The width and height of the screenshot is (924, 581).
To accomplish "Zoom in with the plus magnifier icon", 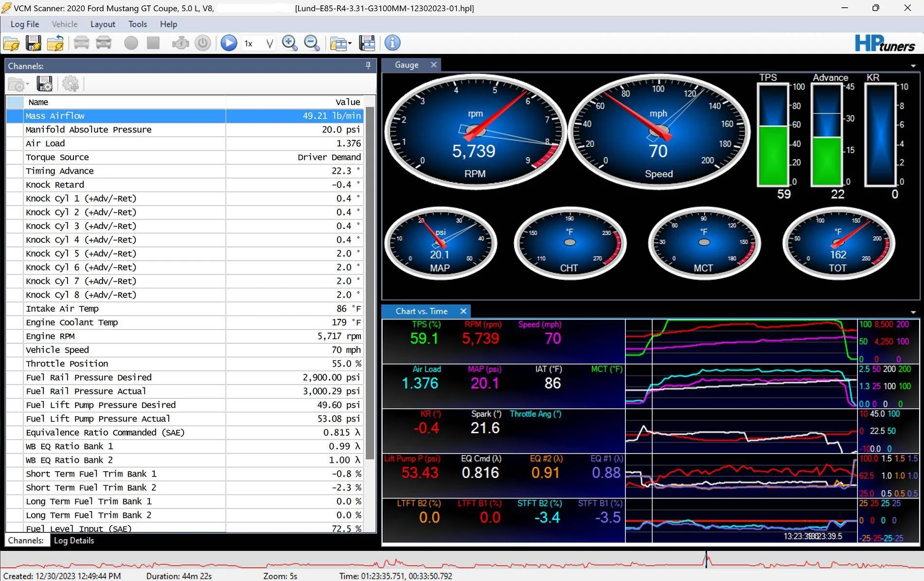I will pyautogui.click(x=290, y=43).
